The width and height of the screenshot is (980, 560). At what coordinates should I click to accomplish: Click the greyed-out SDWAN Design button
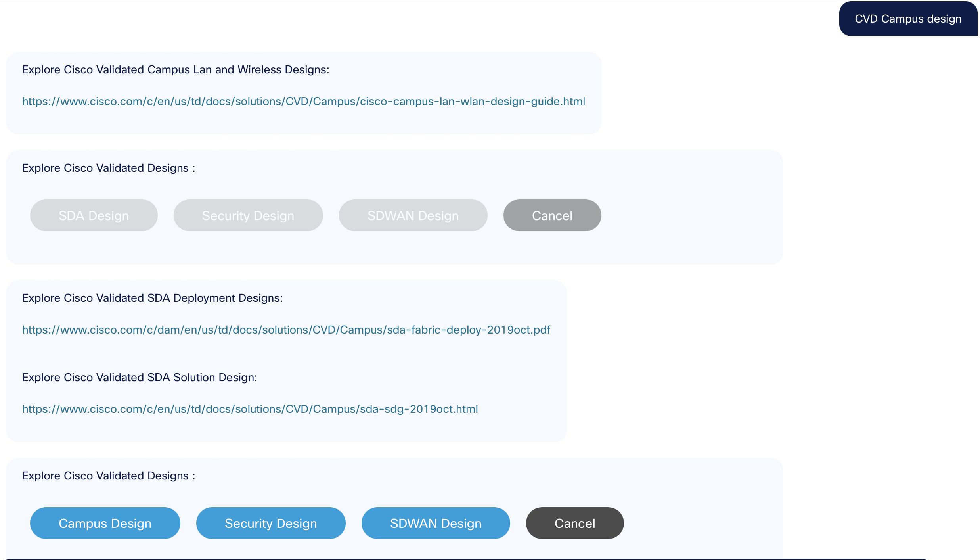point(413,215)
